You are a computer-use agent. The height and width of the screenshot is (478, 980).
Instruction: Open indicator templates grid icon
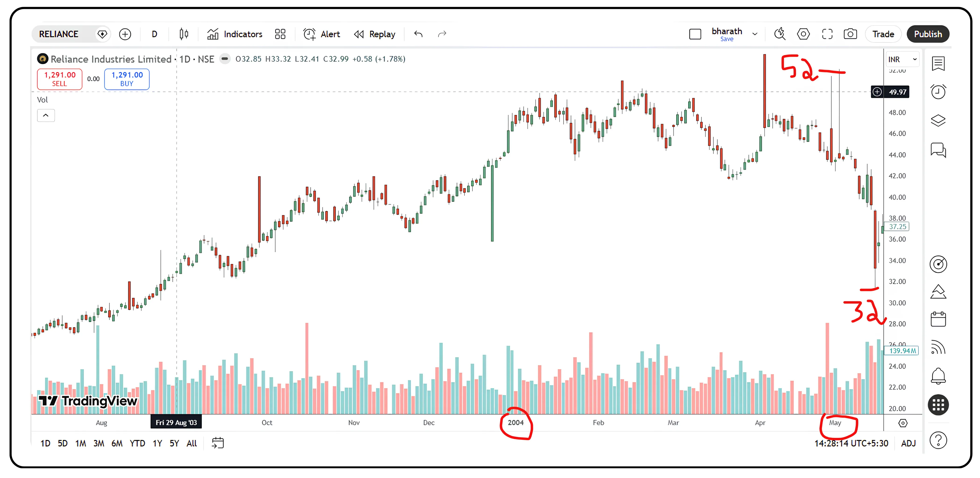click(280, 34)
